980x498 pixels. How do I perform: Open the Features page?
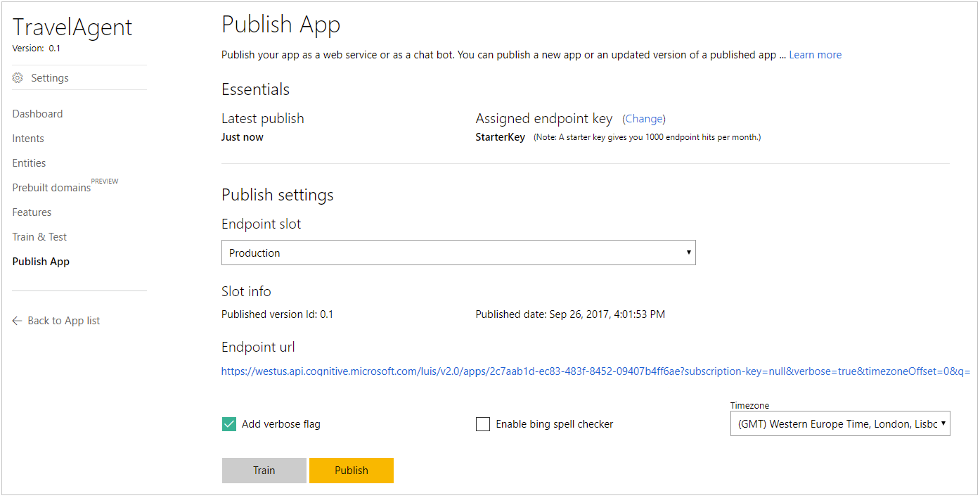32,212
